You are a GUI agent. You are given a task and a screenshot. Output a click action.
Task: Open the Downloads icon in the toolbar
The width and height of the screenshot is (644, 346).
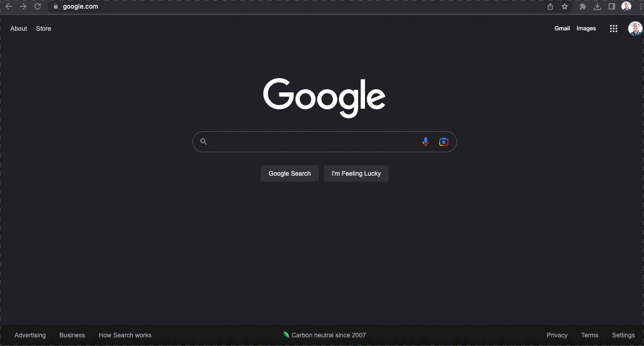(597, 6)
